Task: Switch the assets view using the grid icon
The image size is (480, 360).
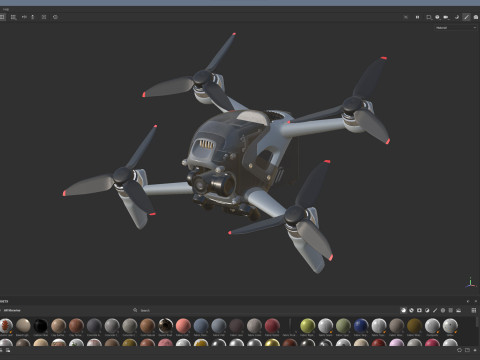Action: [474, 310]
